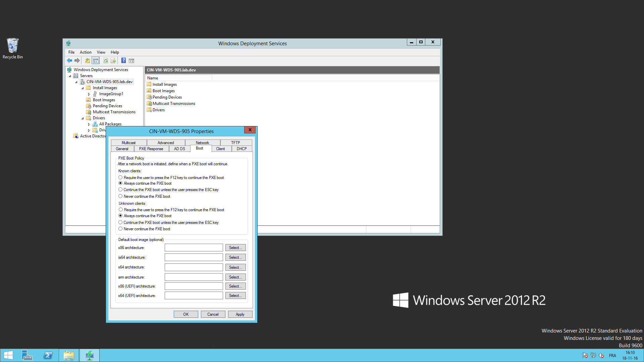Switch to the Multicast tab
The width and height of the screenshot is (644, 362).
128,143
